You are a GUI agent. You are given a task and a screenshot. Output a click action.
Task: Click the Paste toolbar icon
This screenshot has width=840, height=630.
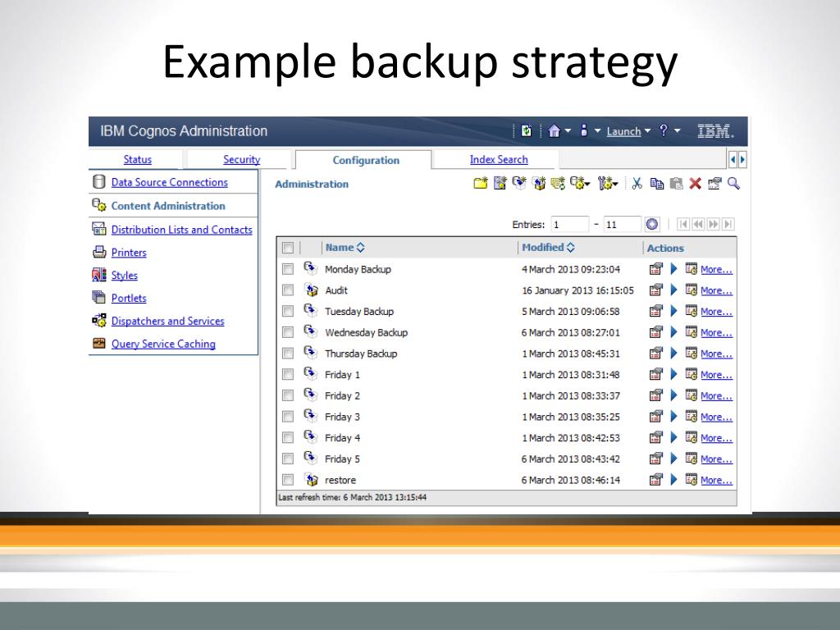676,184
